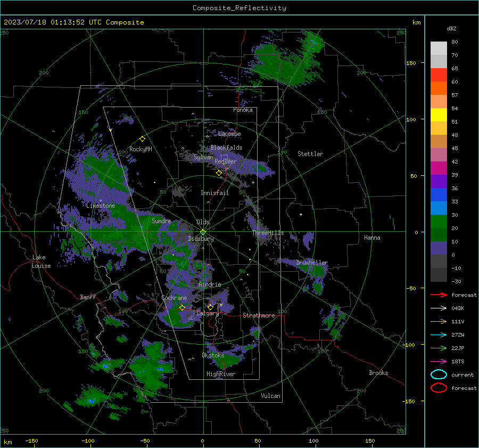Click the magenta 18TS arrow icon
479x448 pixels.
(x=439, y=362)
